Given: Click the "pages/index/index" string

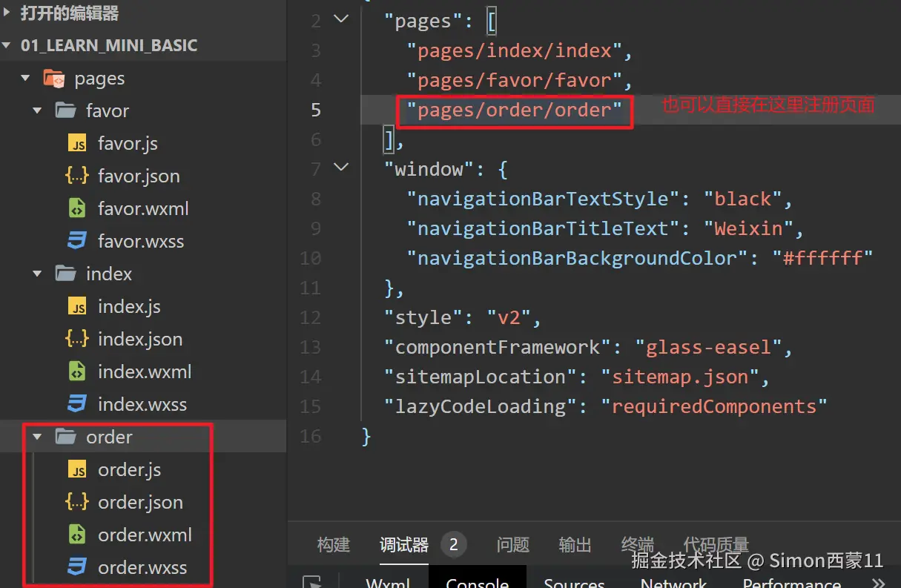Looking at the screenshot, I should click(x=514, y=50).
